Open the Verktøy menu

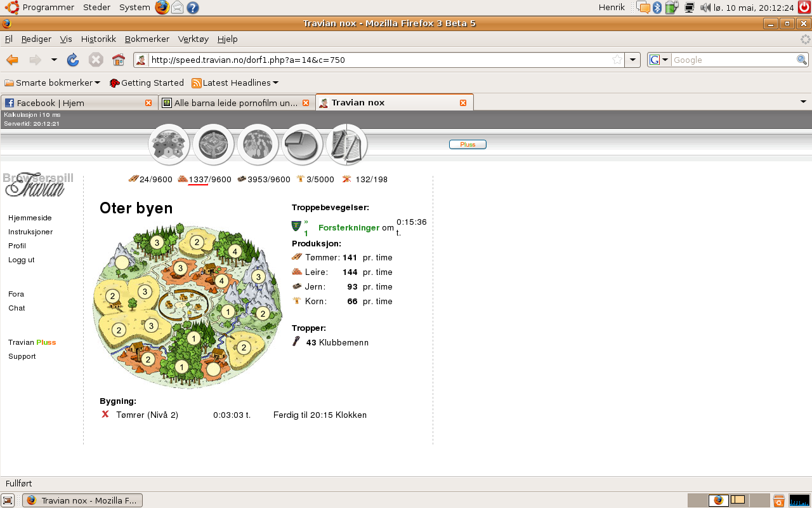click(193, 39)
